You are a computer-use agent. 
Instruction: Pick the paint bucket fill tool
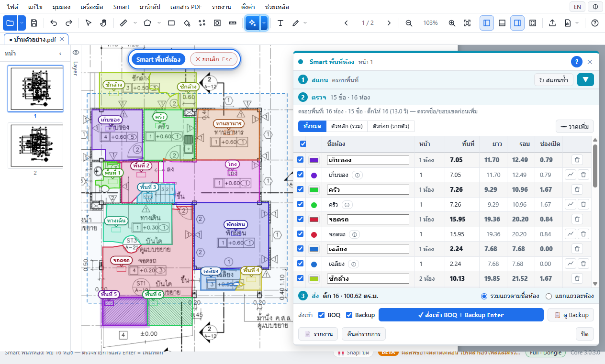187,23
